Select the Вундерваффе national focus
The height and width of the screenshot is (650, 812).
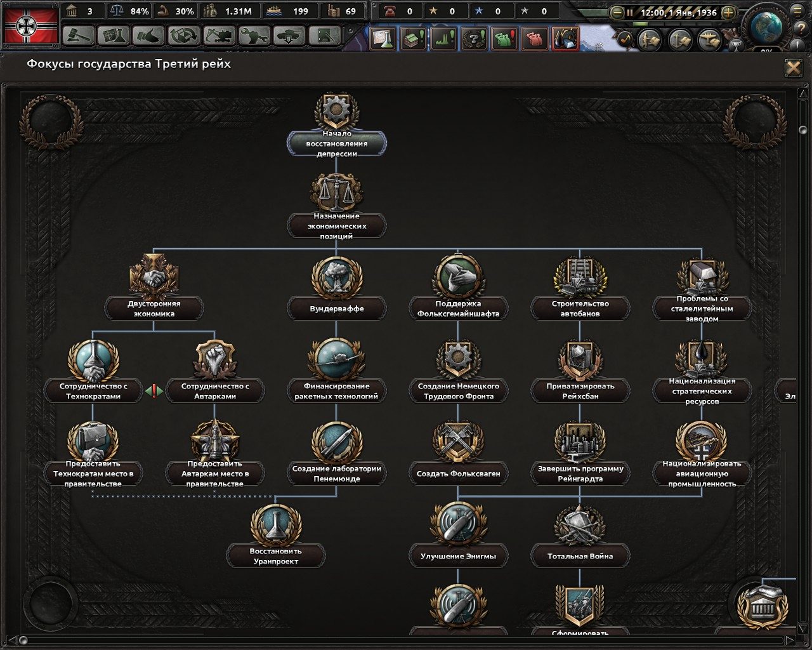(336, 287)
